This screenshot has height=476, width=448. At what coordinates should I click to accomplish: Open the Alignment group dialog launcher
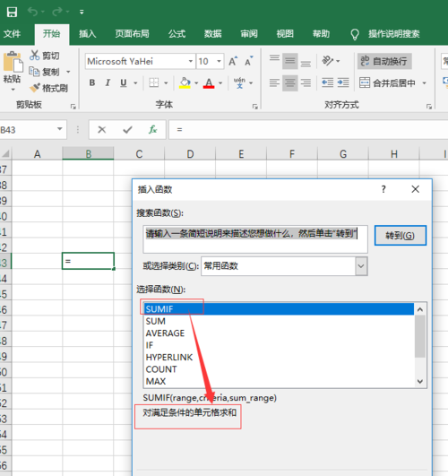pos(429,107)
